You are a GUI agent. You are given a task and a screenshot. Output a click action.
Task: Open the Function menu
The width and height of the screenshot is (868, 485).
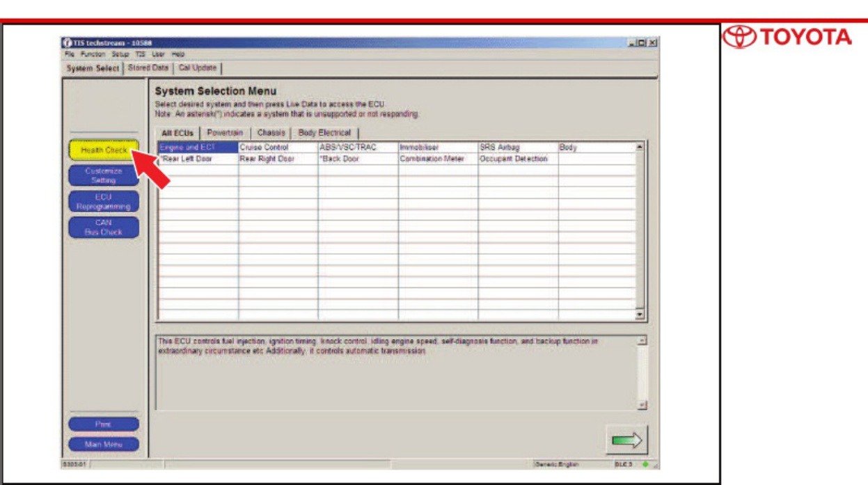(92, 54)
